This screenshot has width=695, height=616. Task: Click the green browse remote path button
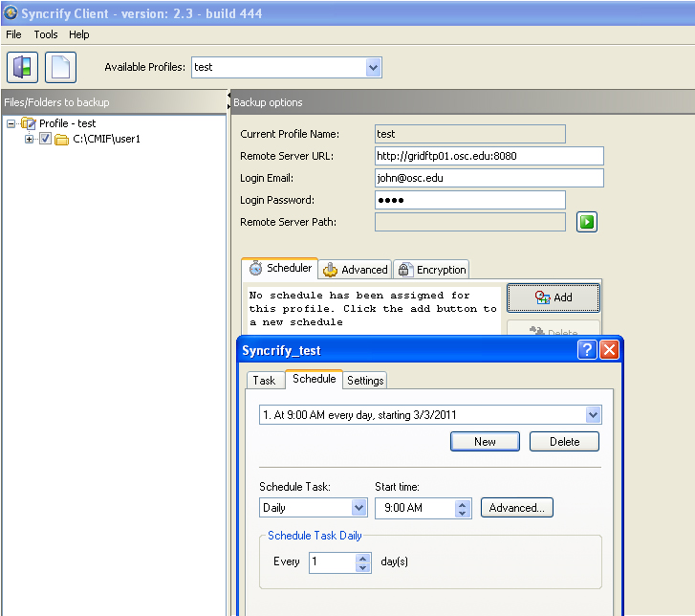(x=586, y=222)
